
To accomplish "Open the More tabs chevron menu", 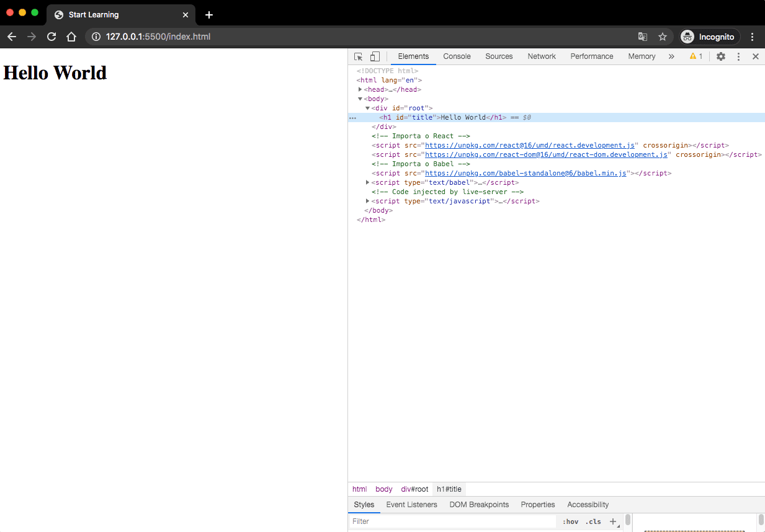I will pos(671,56).
